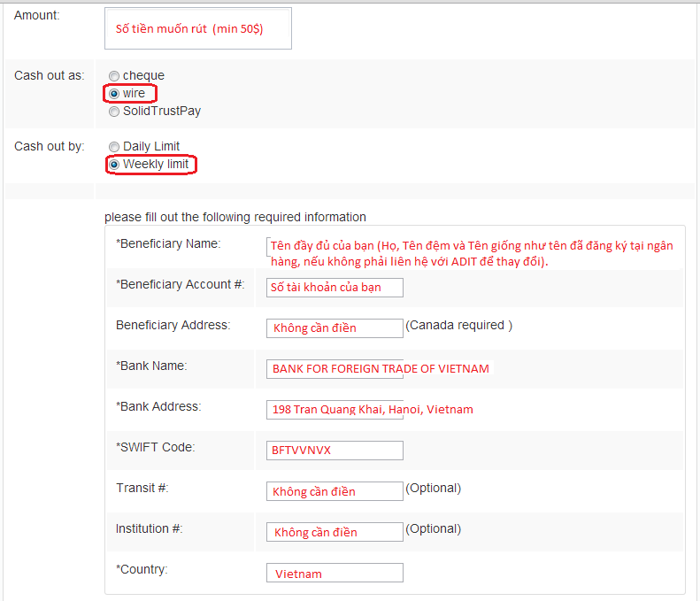
Task: Click the SWIFT Code input field
Action: (x=335, y=451)
